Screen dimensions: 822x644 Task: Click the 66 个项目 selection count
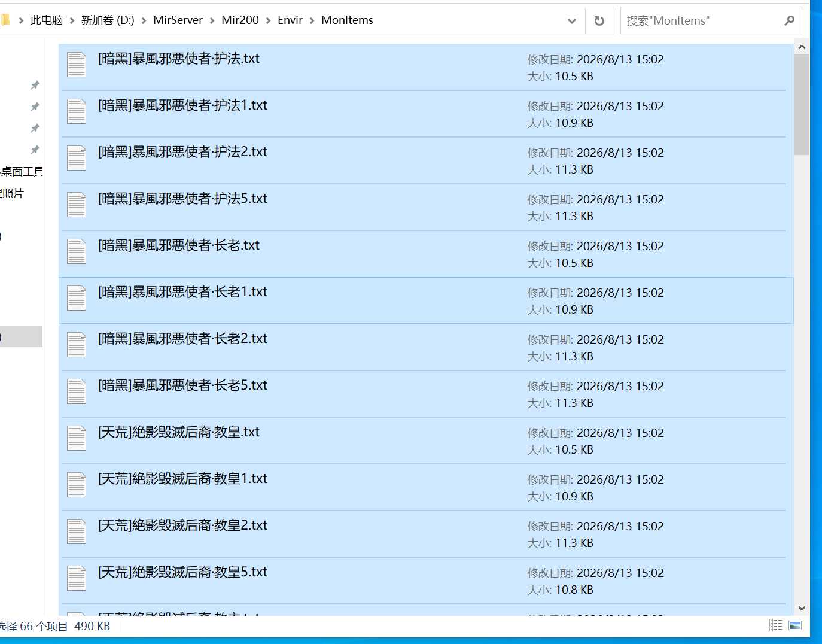click(x=44, y=626)
